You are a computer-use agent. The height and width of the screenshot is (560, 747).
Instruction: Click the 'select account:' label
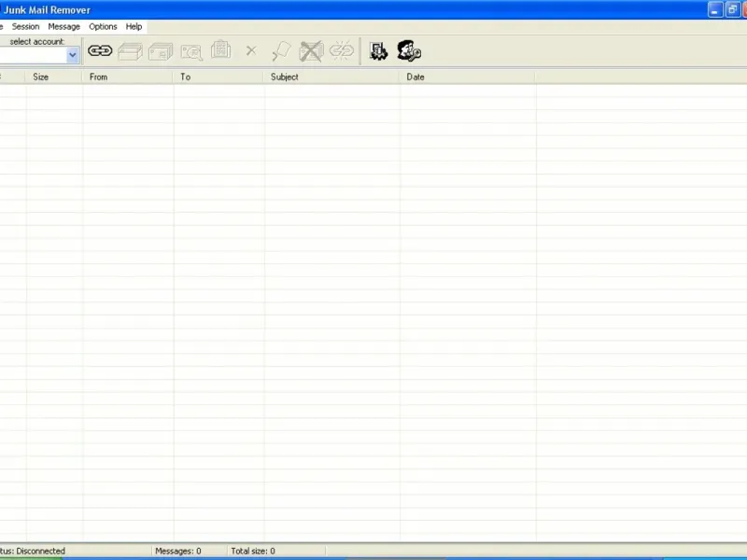(37, 41)
